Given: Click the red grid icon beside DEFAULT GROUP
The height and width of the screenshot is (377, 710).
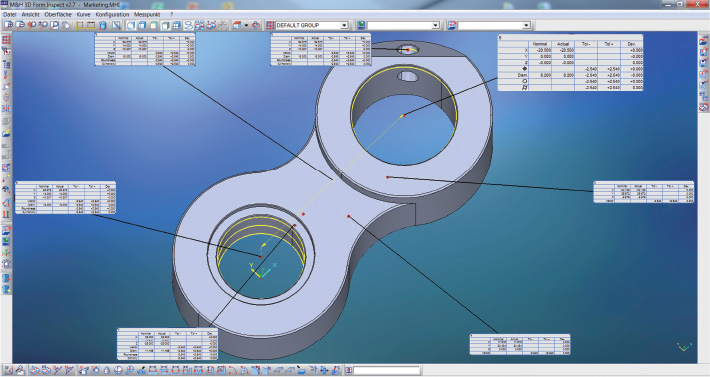Looking at the screenshot, I should tap(270, 25).
